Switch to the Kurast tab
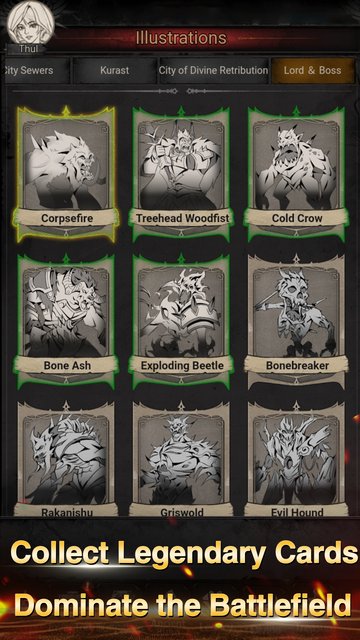This screenshot has width=360, height=640. pos(115,70)
